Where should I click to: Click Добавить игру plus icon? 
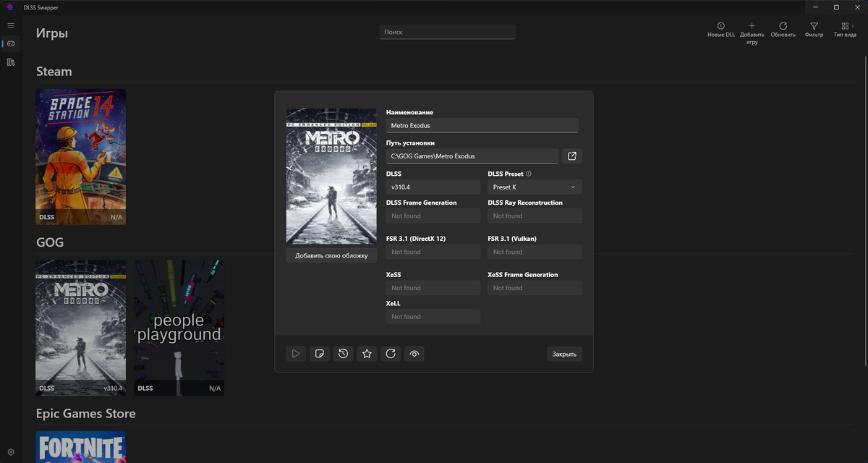(x=752, y=33)
